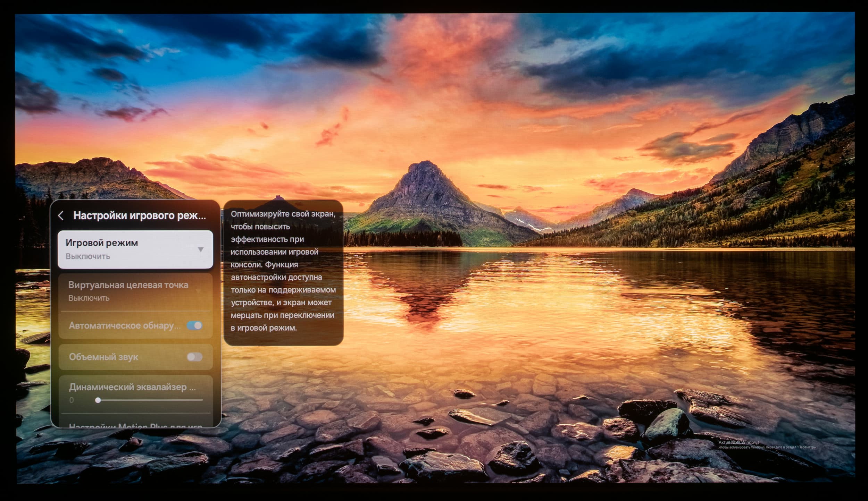Viewport: 868px width, 501px height.
Task: Click the Активация Windows watermark text
Action: (x=738, y=442)
